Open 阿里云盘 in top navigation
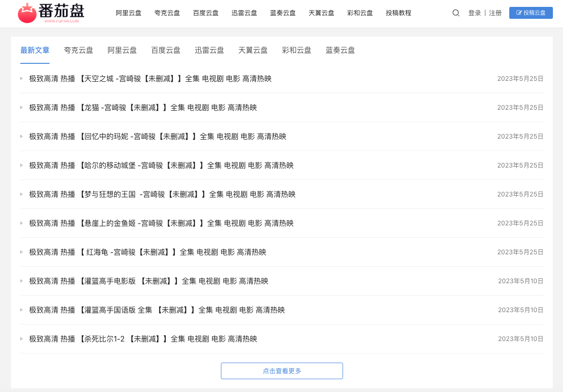 coord(129,13)
